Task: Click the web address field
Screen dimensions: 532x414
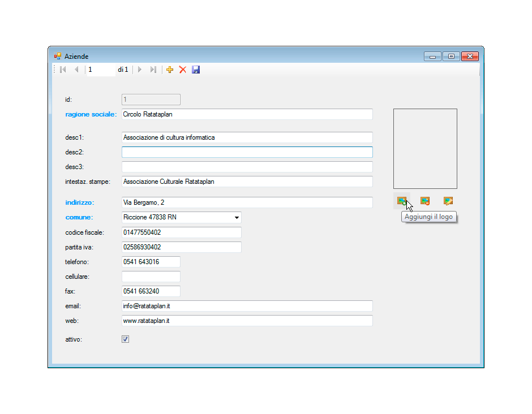Action: tap(247, 321)
